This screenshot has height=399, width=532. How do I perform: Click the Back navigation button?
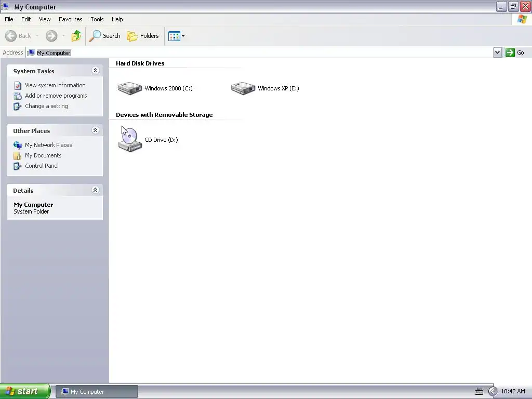(18, 36)
